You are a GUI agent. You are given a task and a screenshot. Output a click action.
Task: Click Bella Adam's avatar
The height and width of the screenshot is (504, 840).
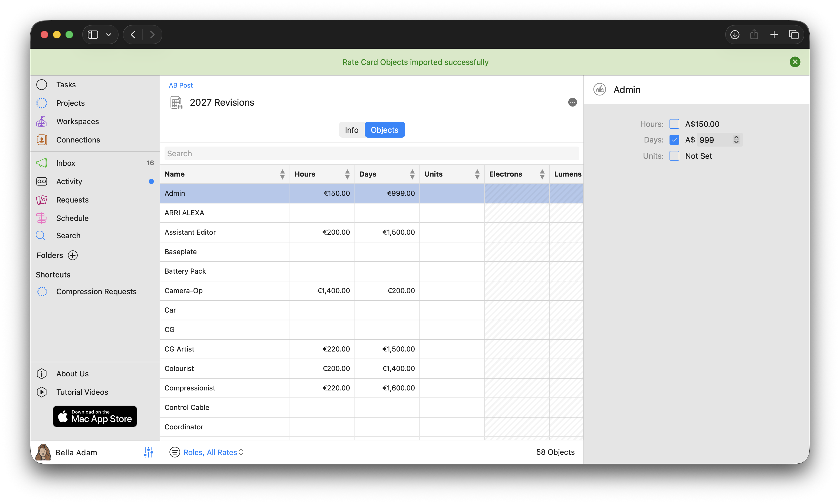[x=43, y=452]
